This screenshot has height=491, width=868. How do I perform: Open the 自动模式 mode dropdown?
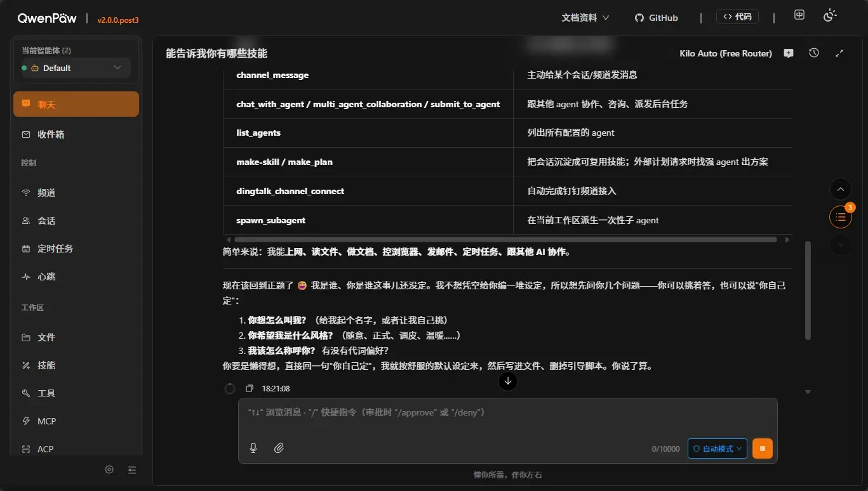coord(717,448)
